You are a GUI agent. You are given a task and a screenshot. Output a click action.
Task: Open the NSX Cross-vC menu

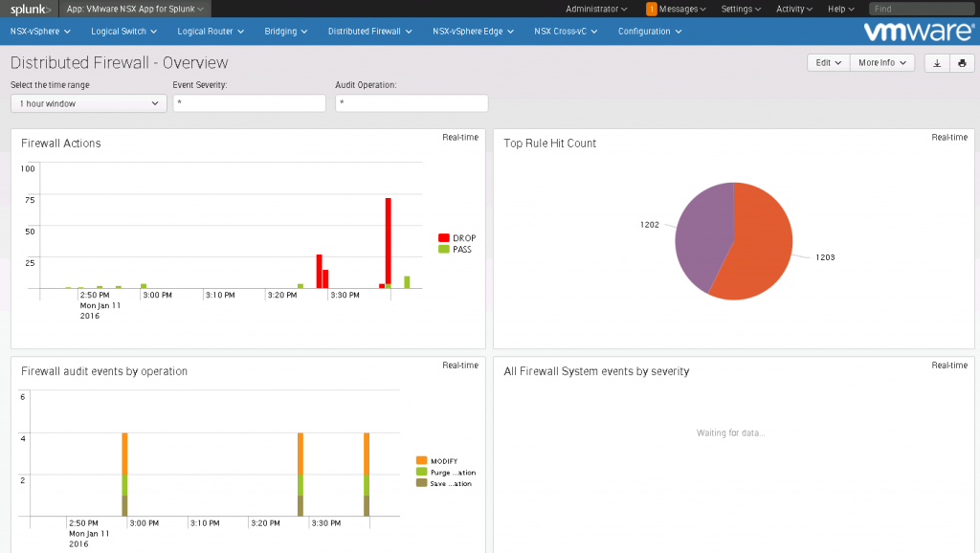coord(566,32)
